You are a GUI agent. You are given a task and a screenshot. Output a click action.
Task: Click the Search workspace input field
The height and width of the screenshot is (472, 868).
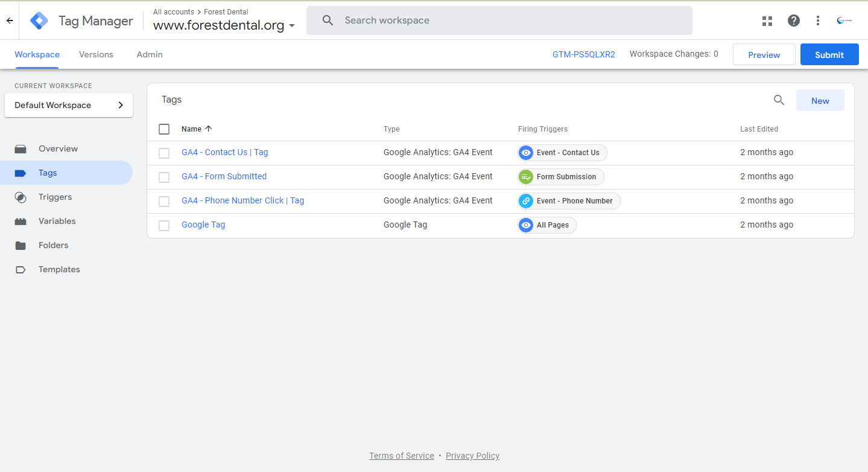point(499,21)
